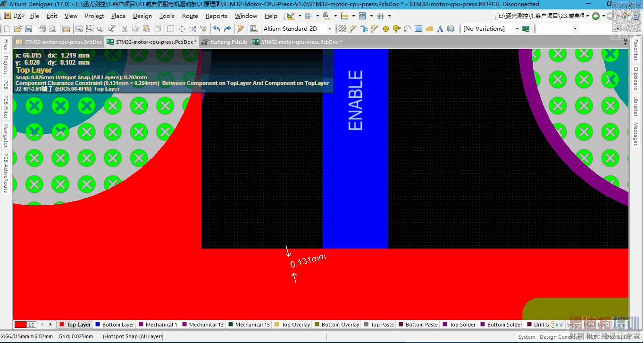Click the current layer LS color swatch
This screenshot has height=343, width=644.
point(25,325)
